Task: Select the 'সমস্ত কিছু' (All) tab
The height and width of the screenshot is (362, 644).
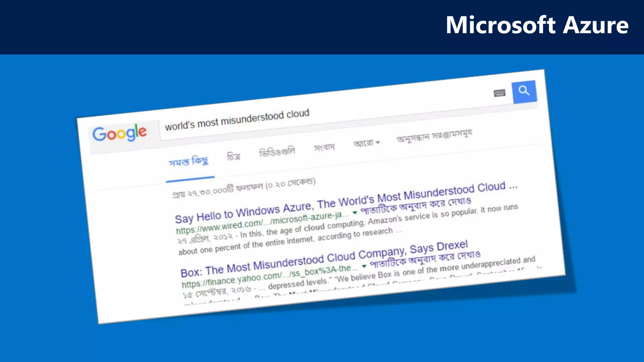Action: [189, 162]
